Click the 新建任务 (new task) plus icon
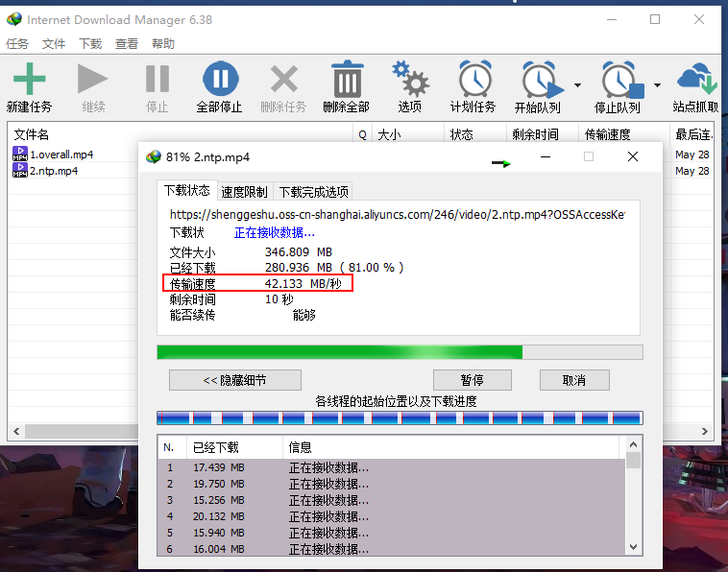This screenshot has height=572, width=728. click(x=29, y=79)
